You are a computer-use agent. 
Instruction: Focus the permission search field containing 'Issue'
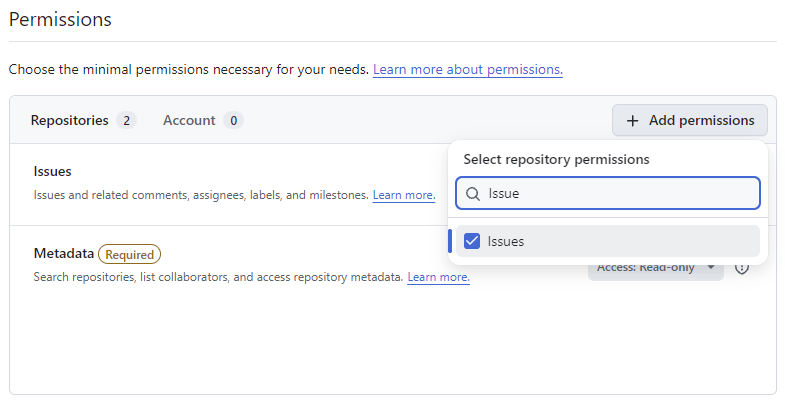click(608, 193)
